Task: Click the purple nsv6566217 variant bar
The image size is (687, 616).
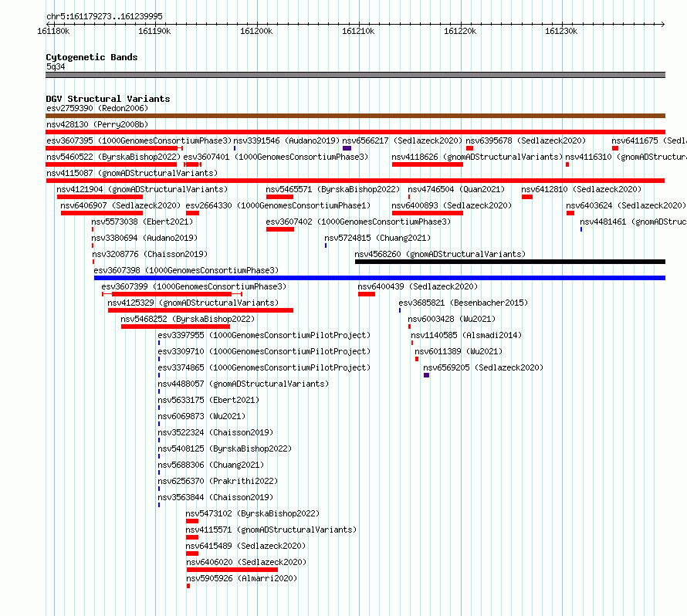Action: pyautogui.click(x=347, y=148)
